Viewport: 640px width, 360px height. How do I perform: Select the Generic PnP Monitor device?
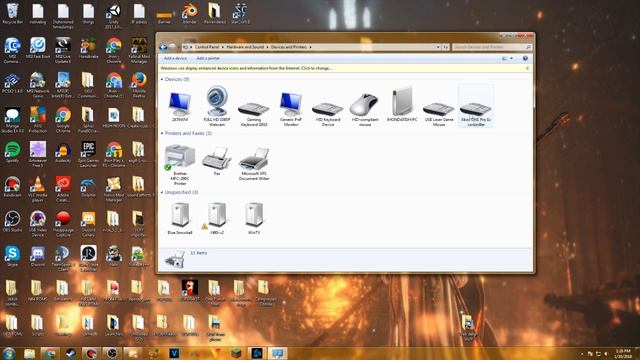(291, 108)
